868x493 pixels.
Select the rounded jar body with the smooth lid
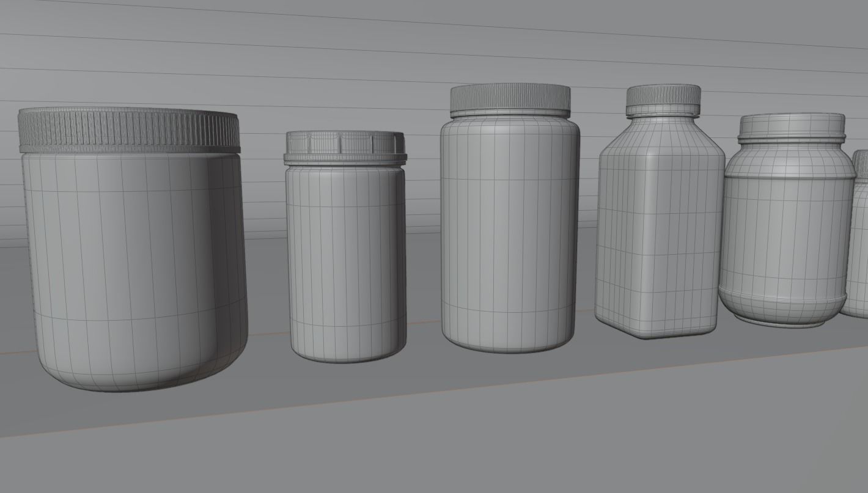(x=787, y=235)
